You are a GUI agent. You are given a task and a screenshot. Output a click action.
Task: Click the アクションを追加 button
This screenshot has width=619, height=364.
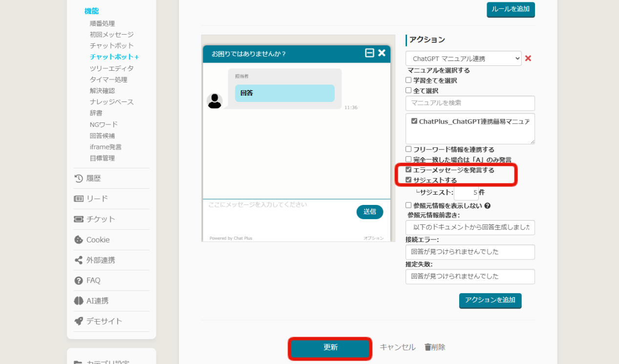(x=490, y=300)
